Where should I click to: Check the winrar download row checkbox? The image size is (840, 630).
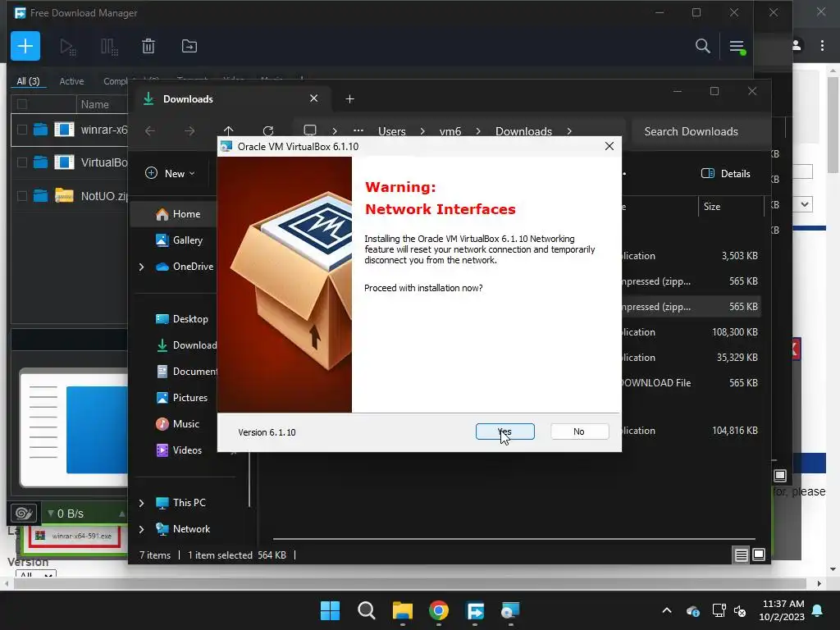coord(22,130)
